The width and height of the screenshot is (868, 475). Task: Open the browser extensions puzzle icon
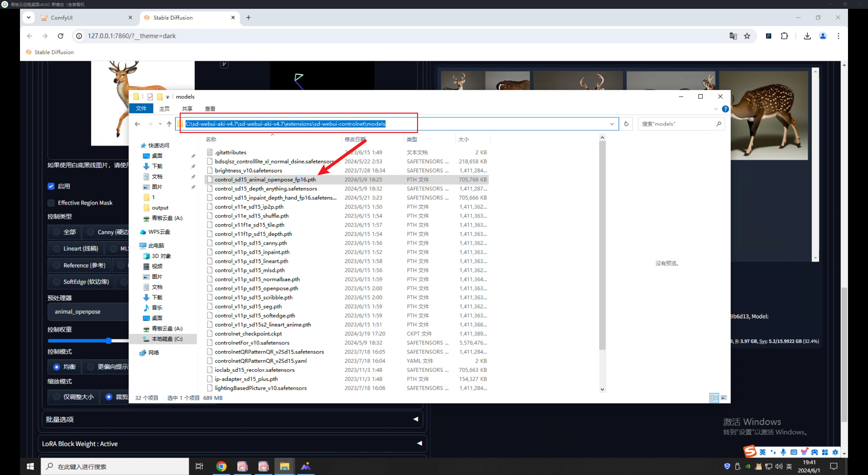(784, 36)
